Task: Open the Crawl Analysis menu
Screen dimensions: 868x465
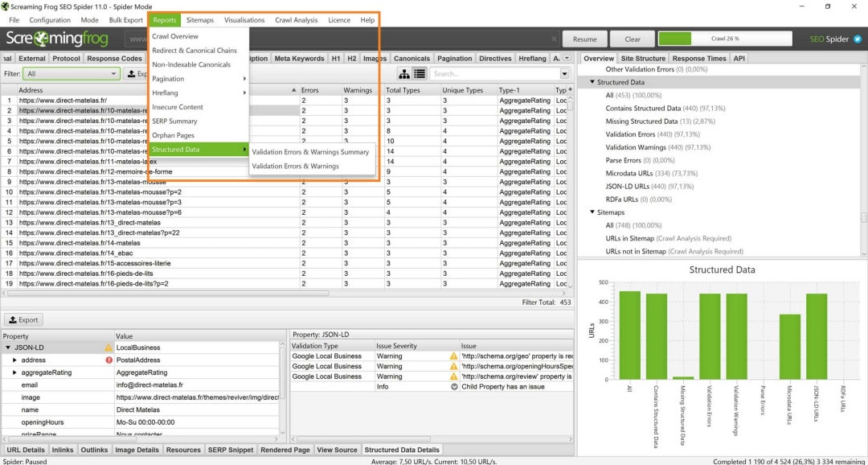Action: click(296, 20)
